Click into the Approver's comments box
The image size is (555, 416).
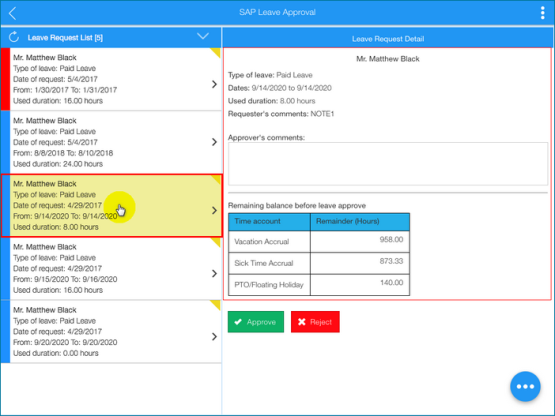388,164
